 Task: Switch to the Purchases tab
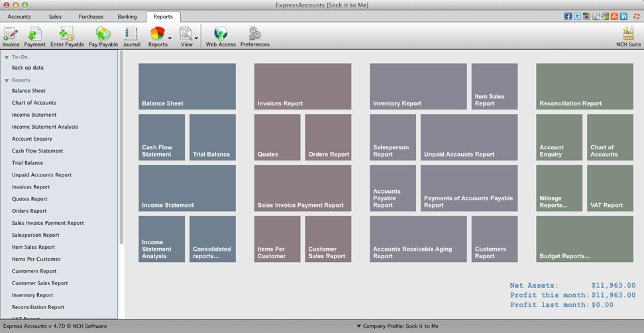click(x=91, y=17)
